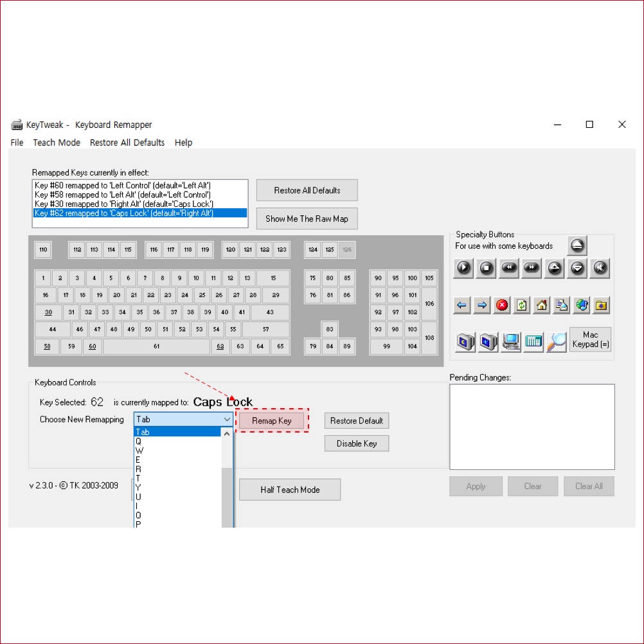Click keyboard key 110 at top-left of layout
Image resolution: width=644 pixels, height=644 pixels.
43,249
